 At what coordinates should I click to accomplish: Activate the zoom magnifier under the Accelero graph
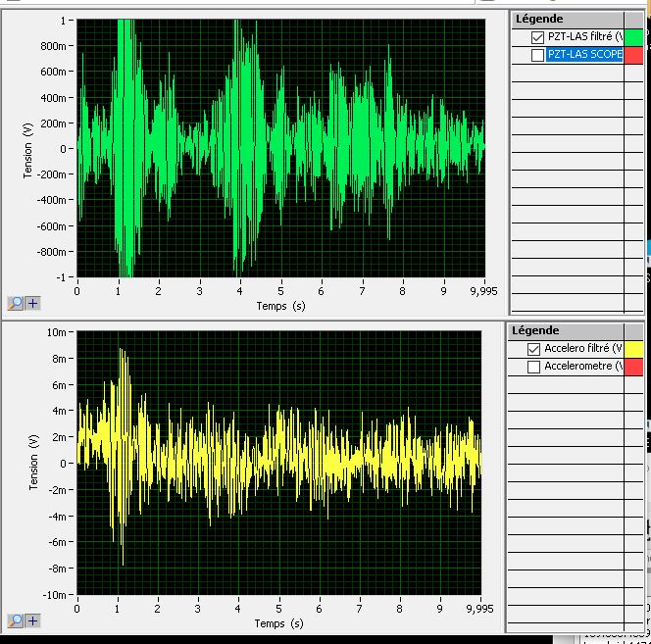15,620
